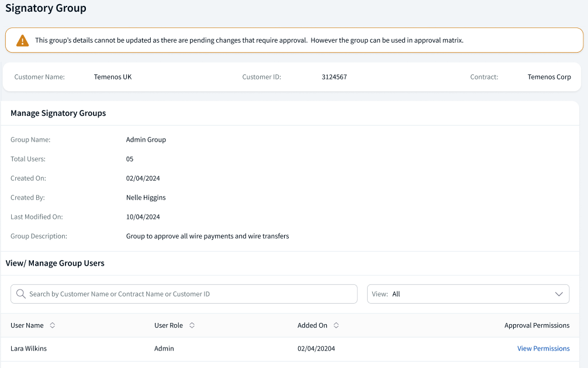Click the Admin role cell
This screenshot has width=588, height=368.
pos(164,349)
